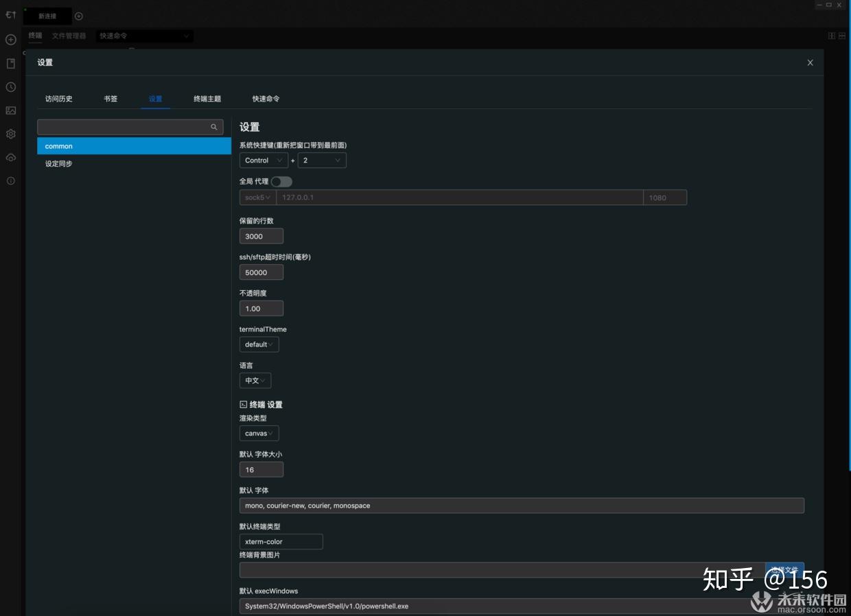851x616 pixels.
Task: Click the 默认 execWindows label
Action: coord(268,591)
